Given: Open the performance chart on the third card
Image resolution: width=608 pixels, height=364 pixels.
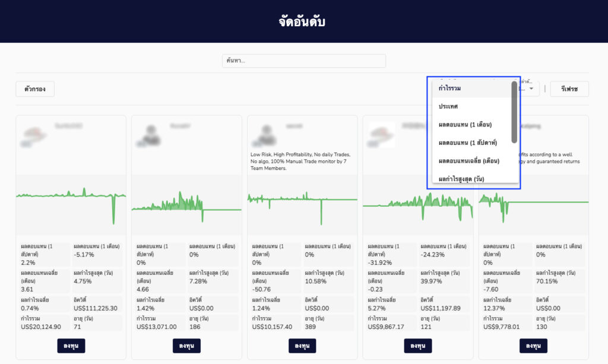Looking at the screenshot, I should (x=302, y=205).
